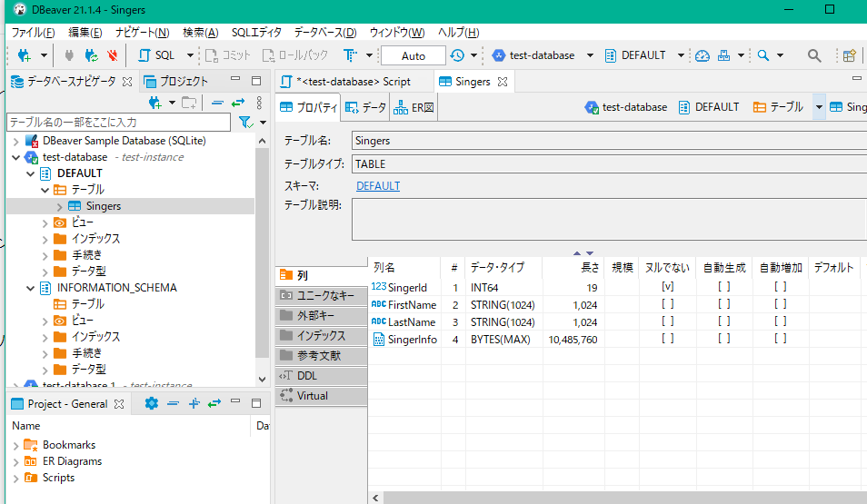
Task: Click the open perspective icon
Action: tap(850, 55)
